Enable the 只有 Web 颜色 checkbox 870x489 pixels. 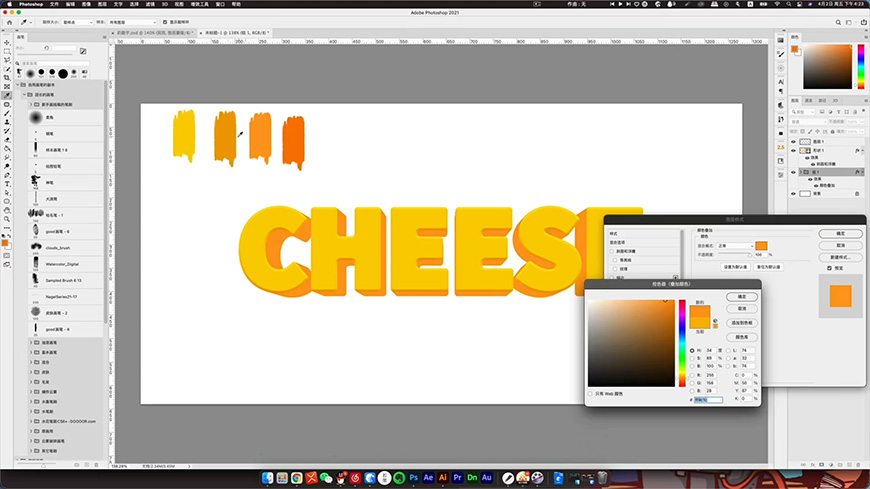coord(590,394)
